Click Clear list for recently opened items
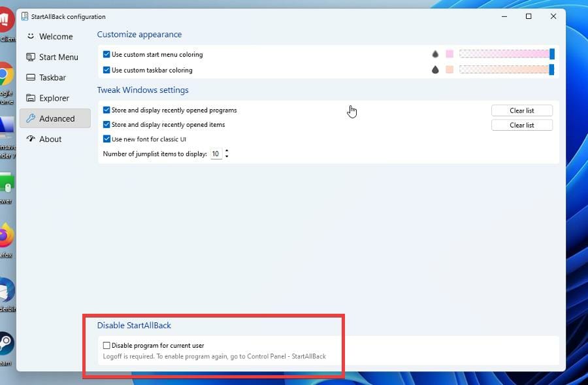This screenshot has width=588, height=385. pos(521,125)
